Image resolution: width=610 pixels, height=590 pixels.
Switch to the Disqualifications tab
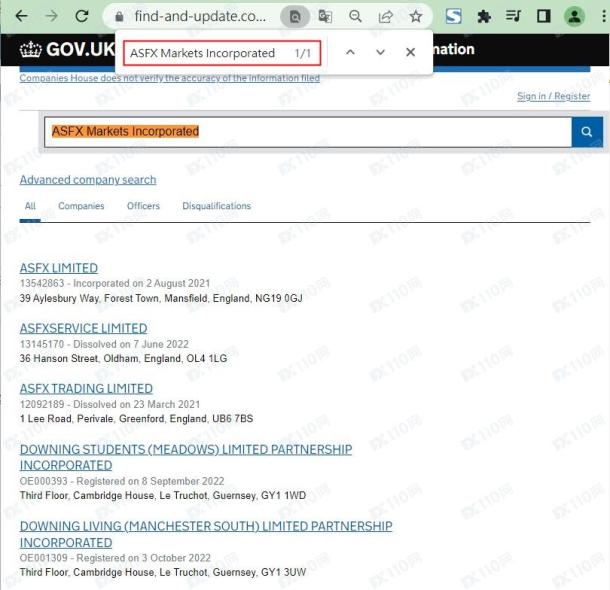(x=216, y=206)
